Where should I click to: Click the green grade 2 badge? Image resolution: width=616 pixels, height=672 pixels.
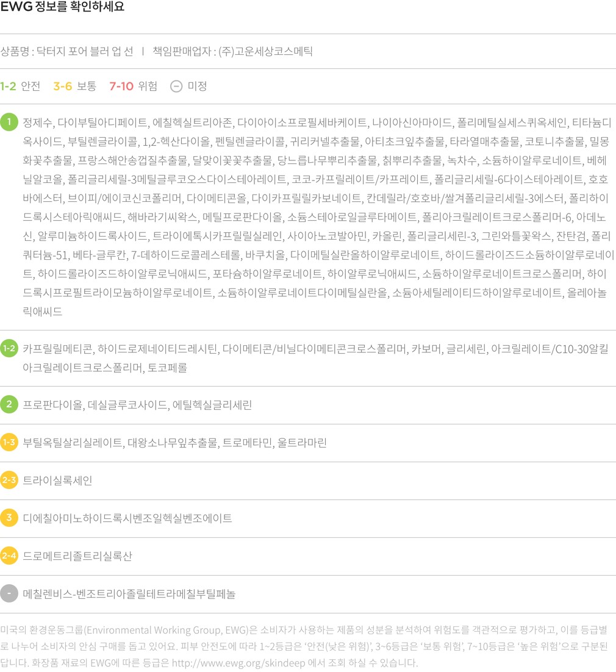[9, 405]
